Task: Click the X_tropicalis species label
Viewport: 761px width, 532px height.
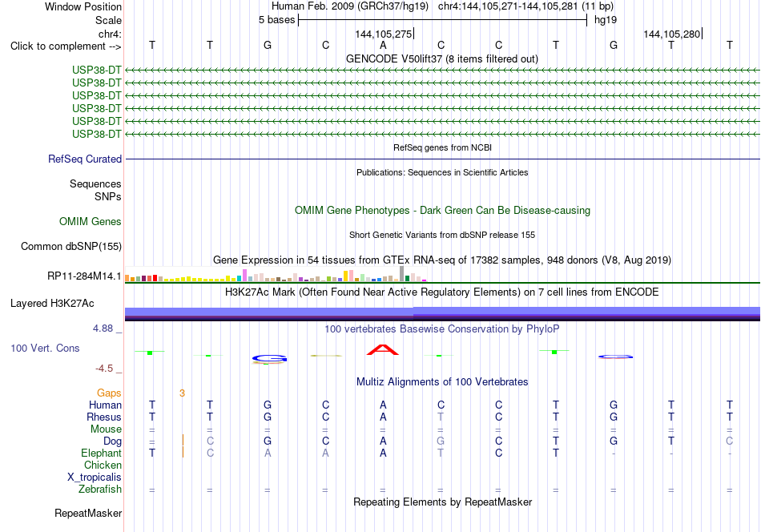Action: [95, 478]
